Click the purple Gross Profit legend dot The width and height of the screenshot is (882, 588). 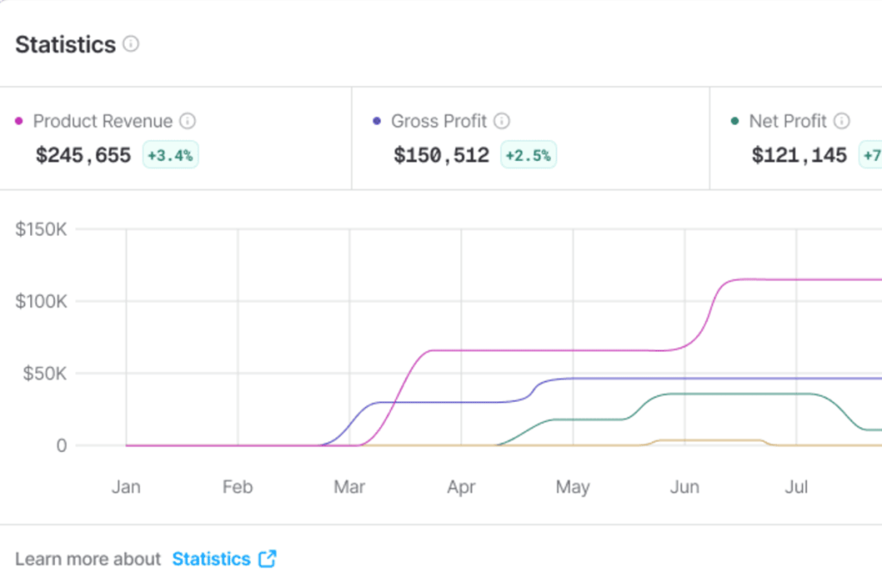tap(377, 121)
